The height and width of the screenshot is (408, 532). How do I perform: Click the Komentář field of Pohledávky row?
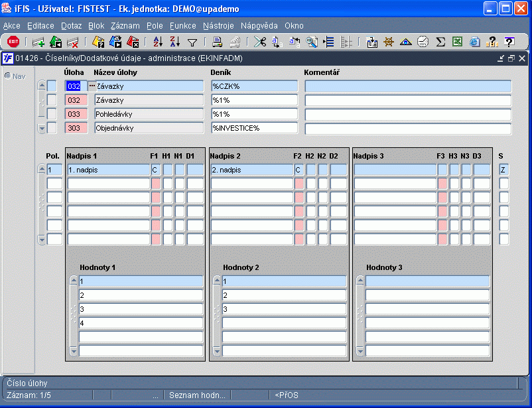pos(408,114)
